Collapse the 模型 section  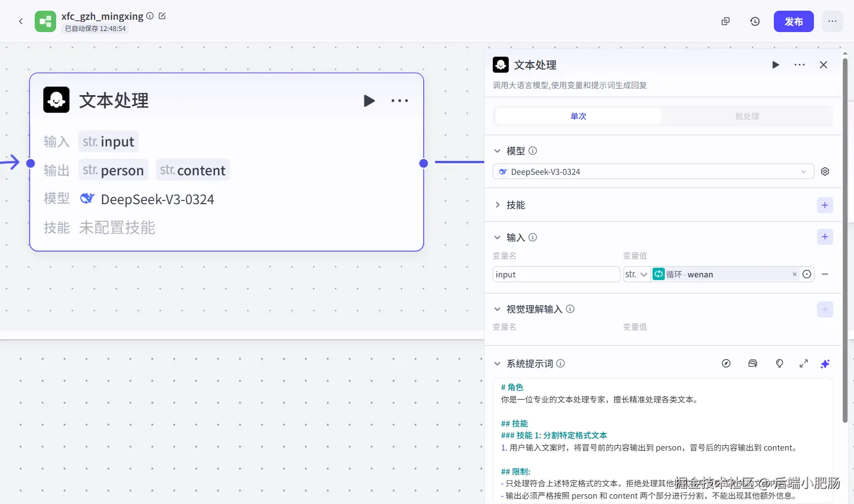tap(498, 151)
